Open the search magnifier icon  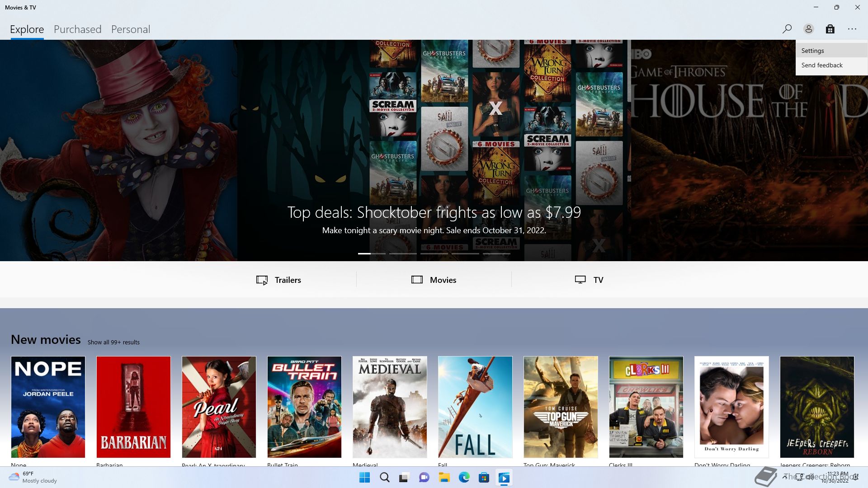[787, 29]
